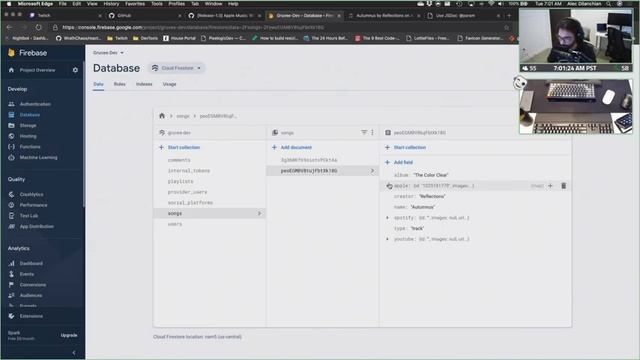Click the name field value Autumnus

422,207
